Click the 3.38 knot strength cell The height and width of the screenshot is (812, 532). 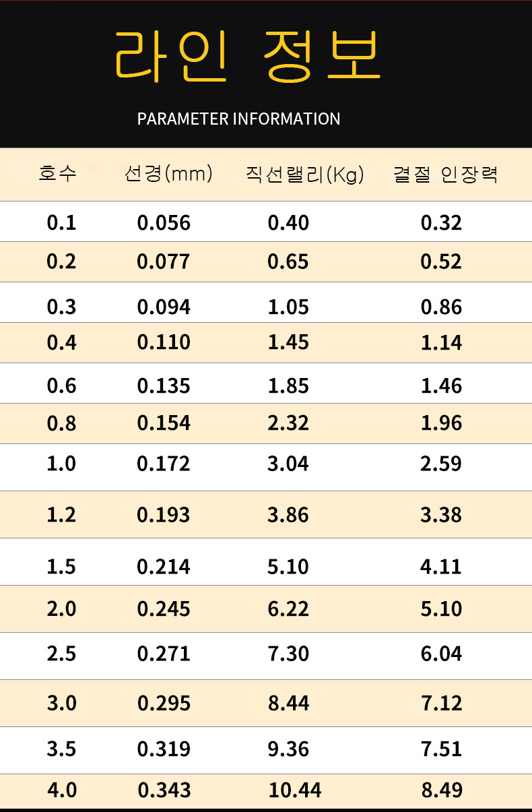pos(441,515)
